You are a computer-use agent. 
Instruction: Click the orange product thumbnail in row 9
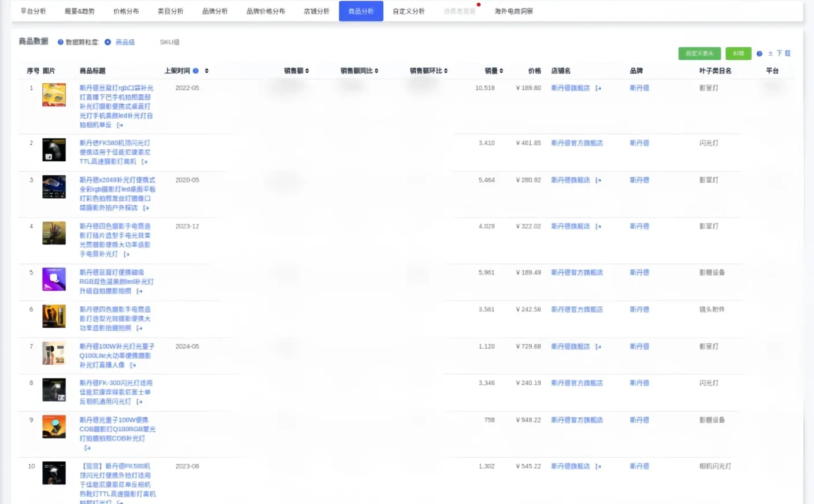point(54,427)
